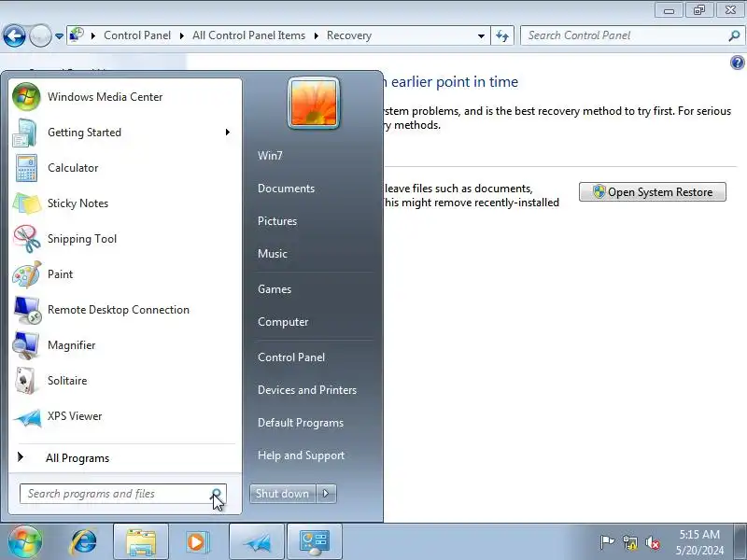This screenshot has height=560, width=747.
Task: Open Shut down options arrow
Action: click(x=326, y=494)
